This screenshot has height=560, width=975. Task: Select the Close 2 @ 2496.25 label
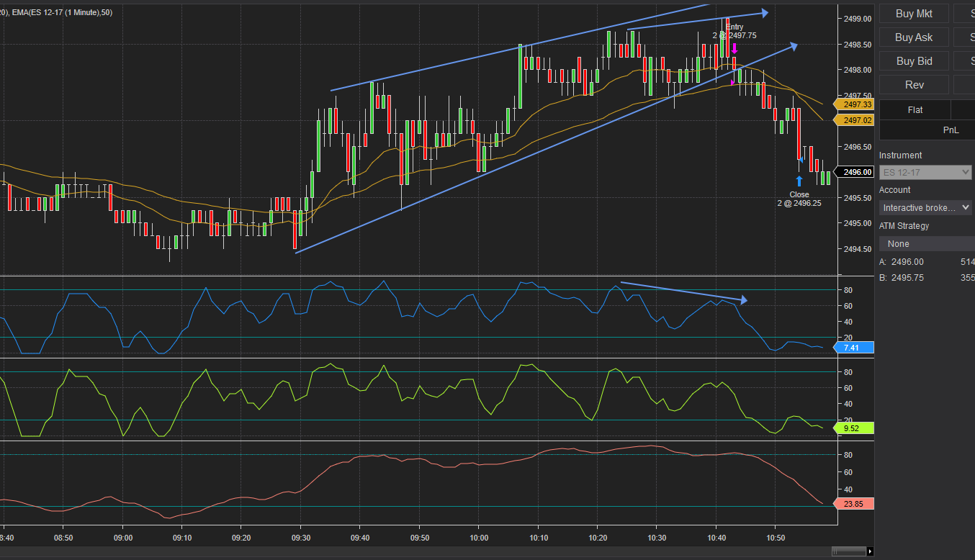pyautogui.click(x=799, y=199)
